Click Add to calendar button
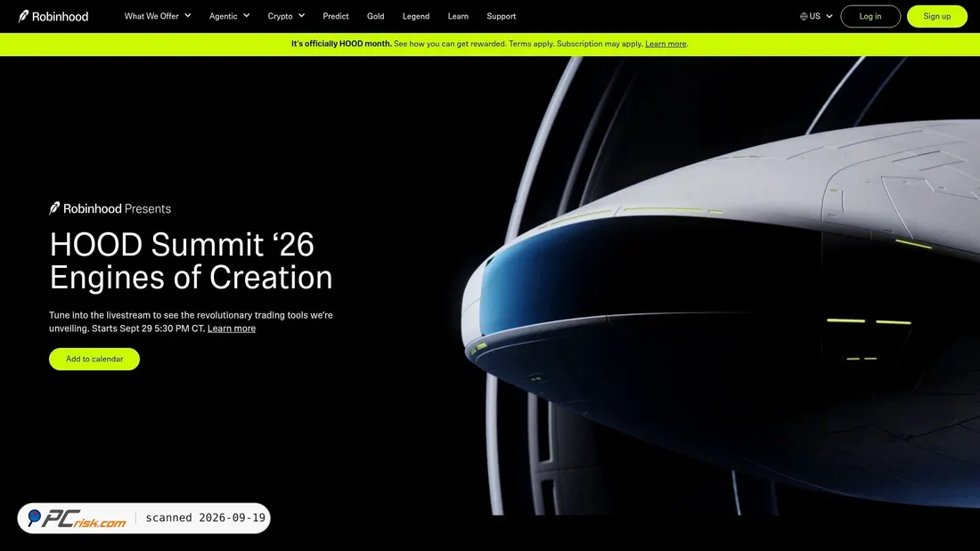Viewport: 980px width, 551px height. pyautogui.click(x=94, y=360)
